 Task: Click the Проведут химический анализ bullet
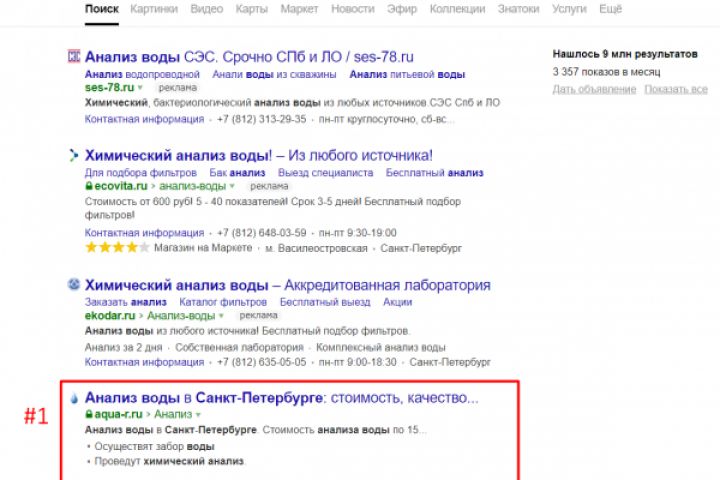point(169,461)
